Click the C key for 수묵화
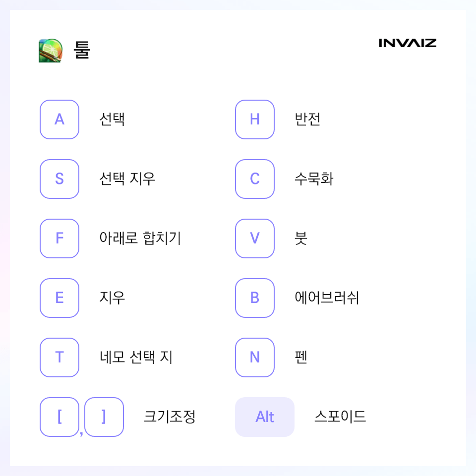This screenshot has width=476, height=476. 255,179
